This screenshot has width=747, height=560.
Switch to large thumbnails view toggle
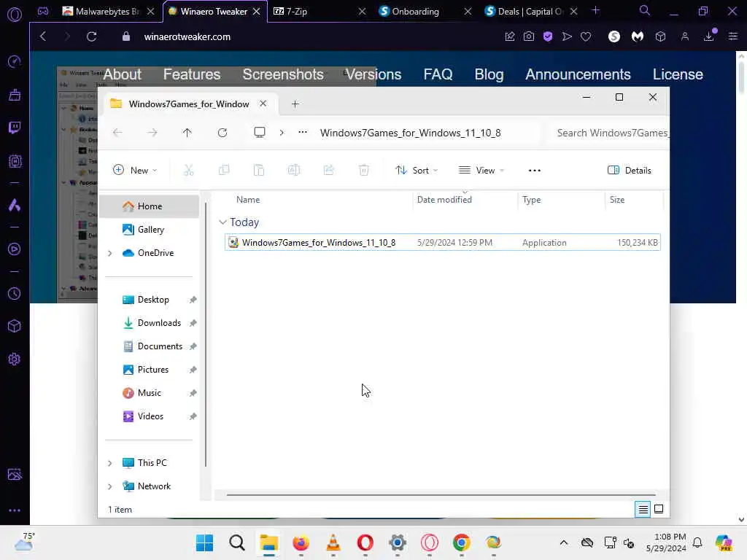coord(659,510)
